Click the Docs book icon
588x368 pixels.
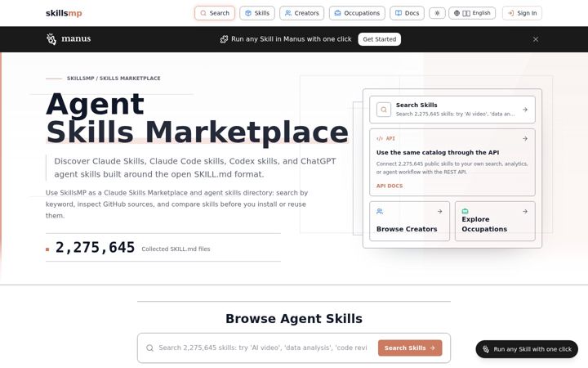[399, 13]
